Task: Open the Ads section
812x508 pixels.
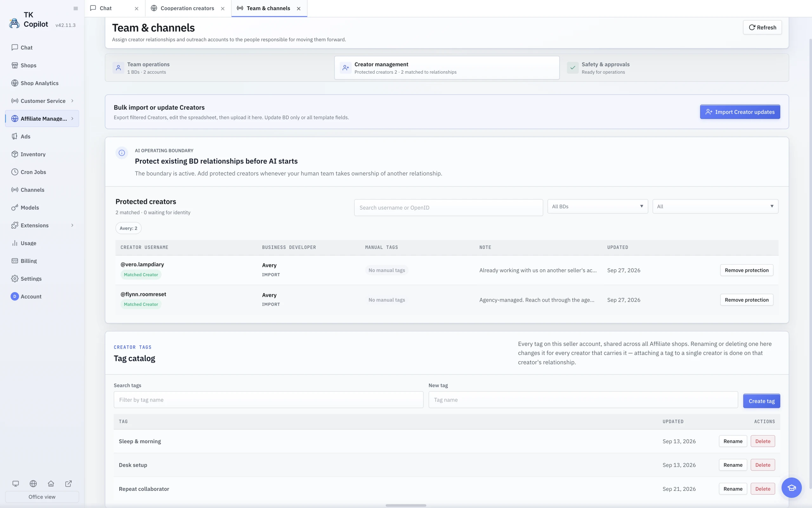Action: point(42,137)
